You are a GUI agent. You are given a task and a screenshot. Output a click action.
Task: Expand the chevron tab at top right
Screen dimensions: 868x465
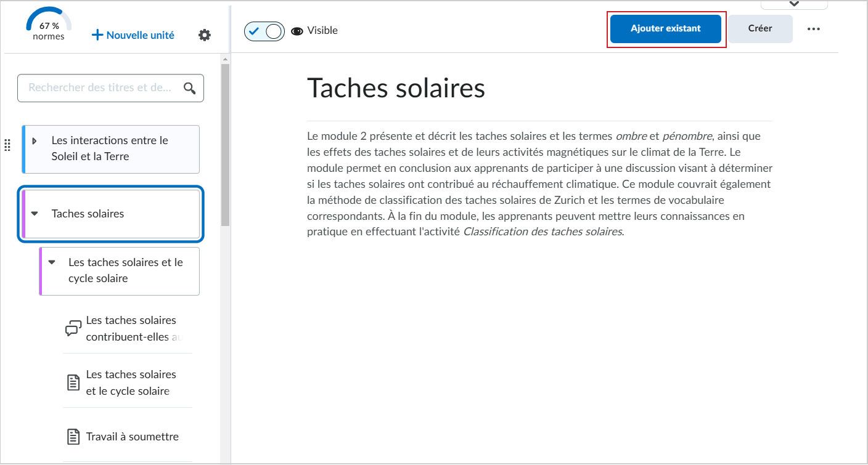794,4
